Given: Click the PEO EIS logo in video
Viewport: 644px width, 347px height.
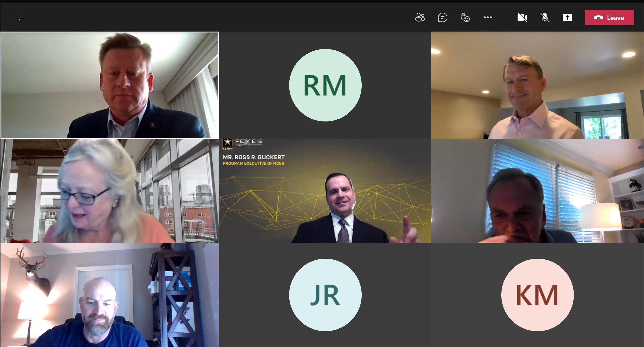Looking at the screenshot, I should (x=243, y=144).
